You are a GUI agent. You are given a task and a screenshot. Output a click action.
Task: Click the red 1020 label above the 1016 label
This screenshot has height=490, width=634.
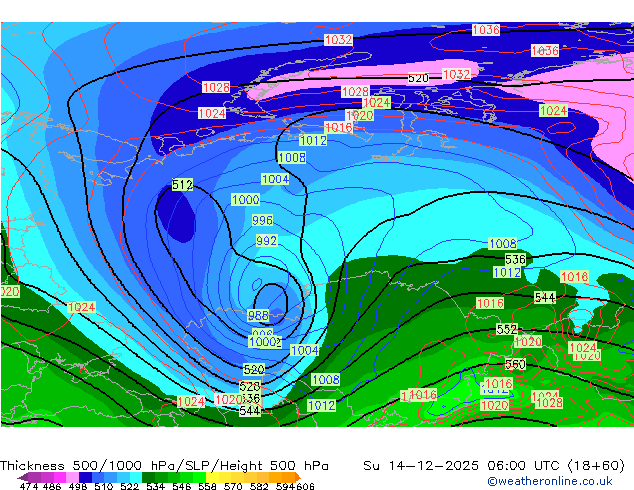359,115
